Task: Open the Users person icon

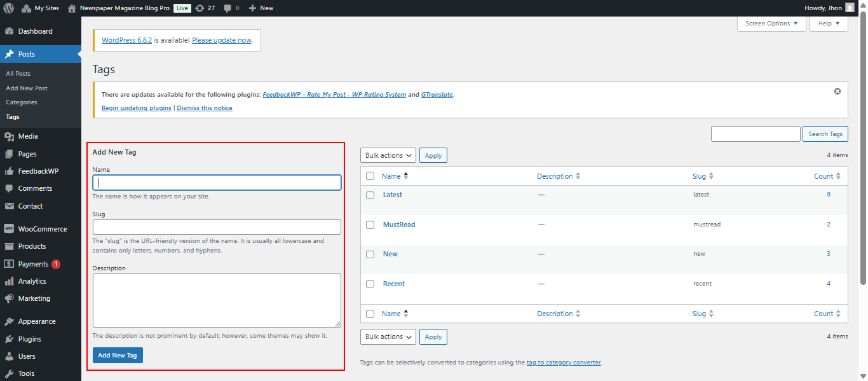Action: pos(10,356)
